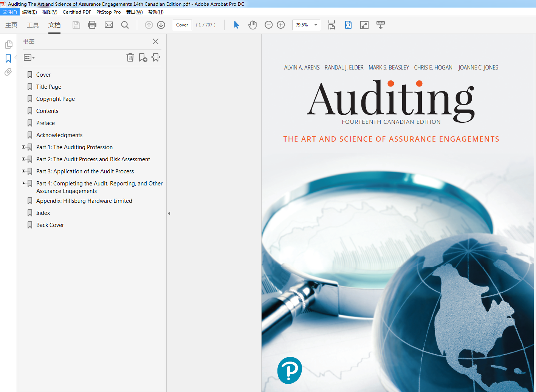This screenshot has height=392, width=536.
Task: Click Find current bookmark icon
Action: coord(156,57)
